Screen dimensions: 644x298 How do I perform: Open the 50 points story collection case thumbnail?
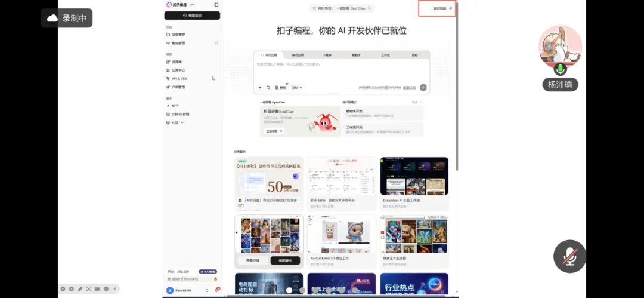pos(268,176)
